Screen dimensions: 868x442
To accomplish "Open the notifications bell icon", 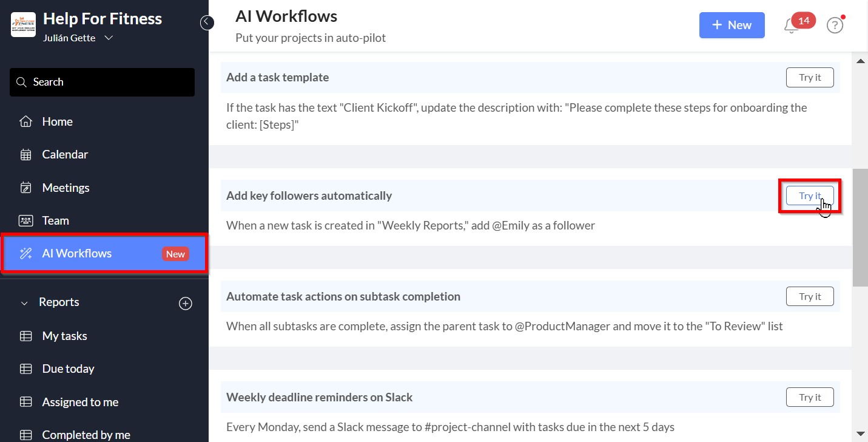I will [x=791, y=26].
